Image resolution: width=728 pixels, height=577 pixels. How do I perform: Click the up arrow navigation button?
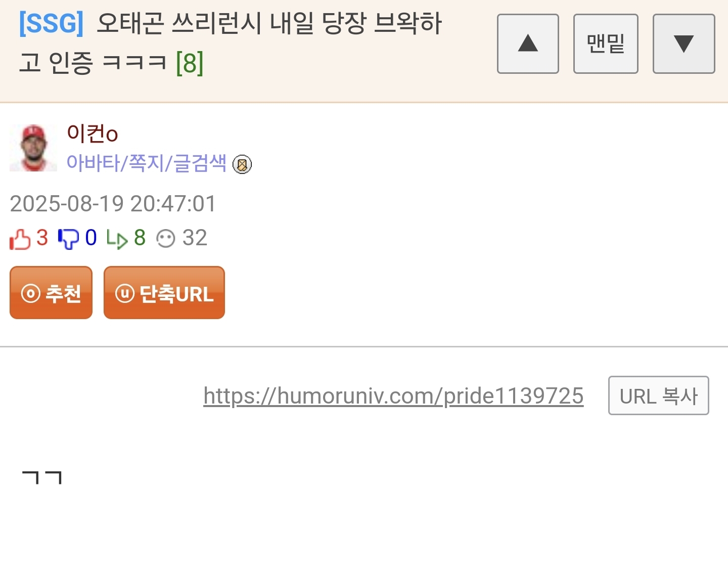click(x=528, y=44)
